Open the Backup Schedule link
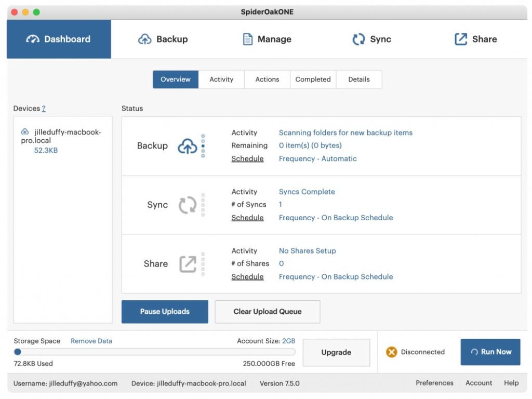The height and width of the screenshot is (399, 532). tap(247, 159)
